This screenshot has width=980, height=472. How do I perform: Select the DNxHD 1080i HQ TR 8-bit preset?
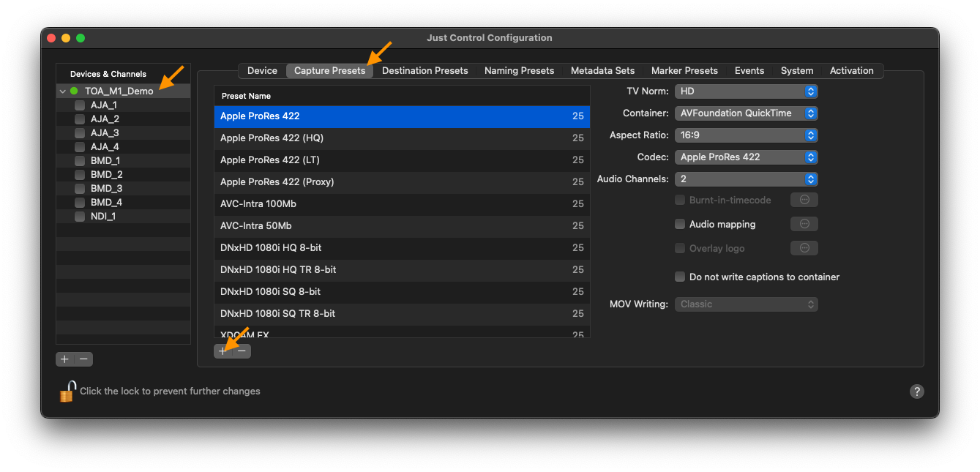(x=402, y=270)
